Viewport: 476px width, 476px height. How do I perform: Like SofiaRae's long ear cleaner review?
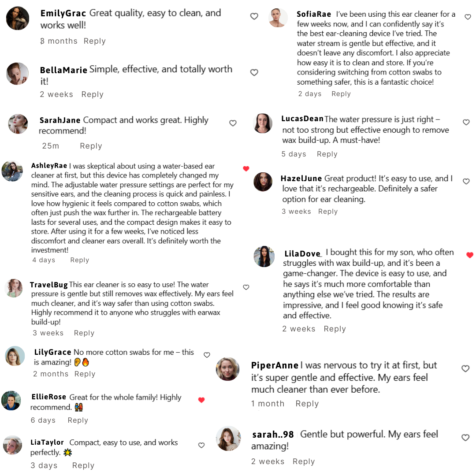(x=468, y=17)
